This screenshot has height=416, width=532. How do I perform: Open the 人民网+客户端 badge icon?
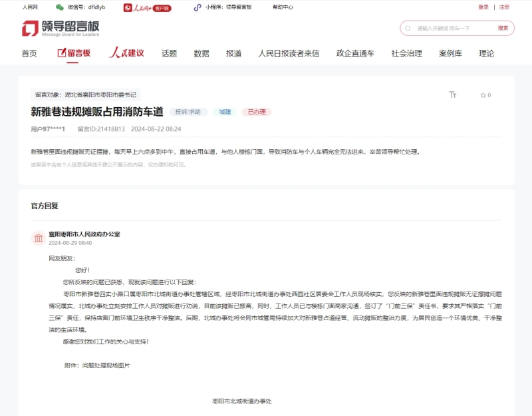[128, 9]
